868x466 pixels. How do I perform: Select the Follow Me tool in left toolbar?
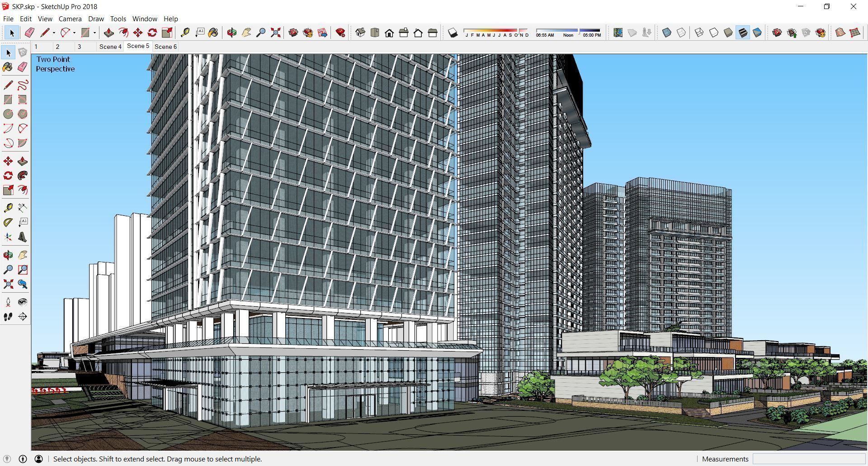point(23,176)
